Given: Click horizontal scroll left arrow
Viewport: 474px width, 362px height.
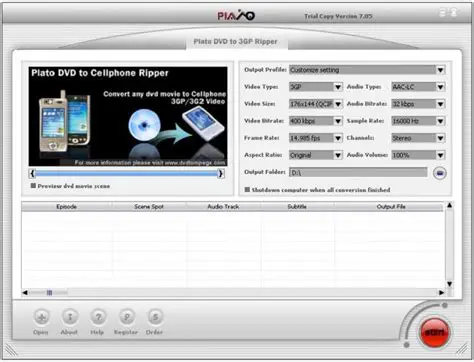Looking at the screenshot, I should pos(25,293).
